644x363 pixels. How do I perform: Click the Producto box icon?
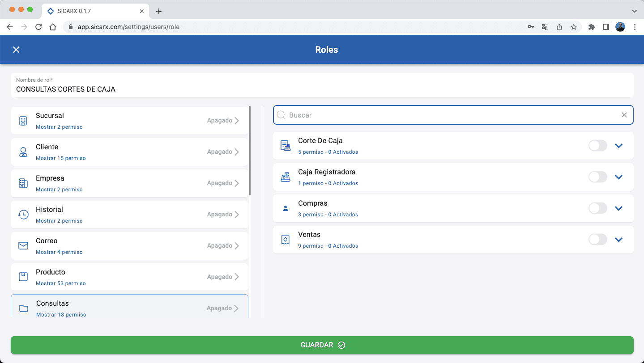[x=23, y=277]
